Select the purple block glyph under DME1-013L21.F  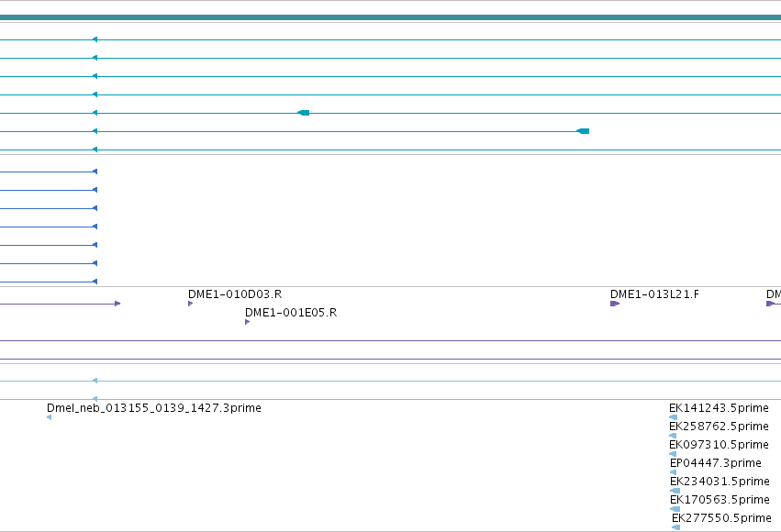click(615, 304)
